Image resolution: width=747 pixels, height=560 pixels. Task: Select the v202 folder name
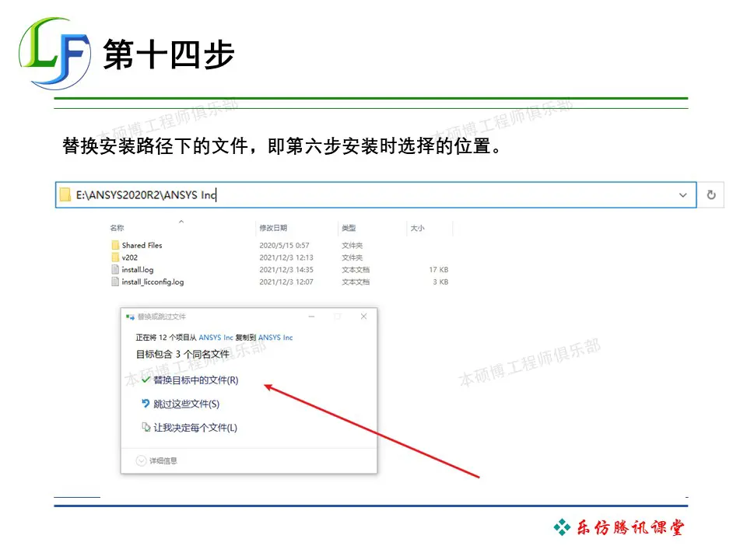pos(130,257)
